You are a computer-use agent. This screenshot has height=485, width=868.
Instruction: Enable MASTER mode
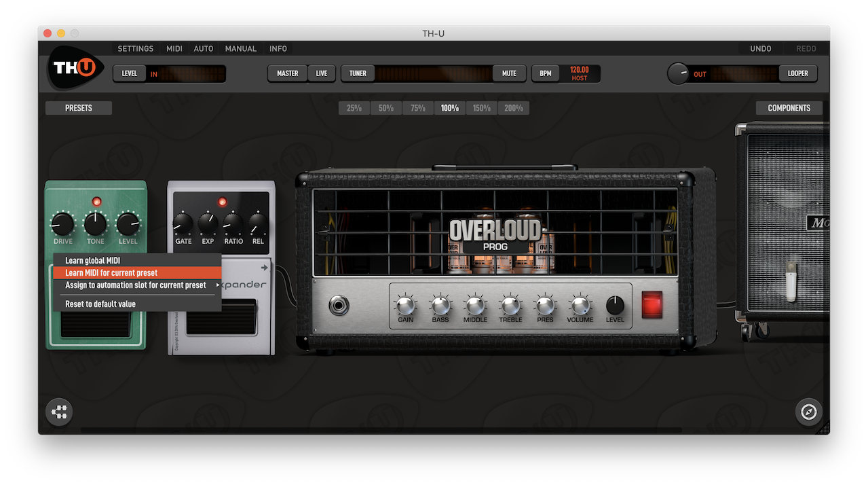[288, 73]
